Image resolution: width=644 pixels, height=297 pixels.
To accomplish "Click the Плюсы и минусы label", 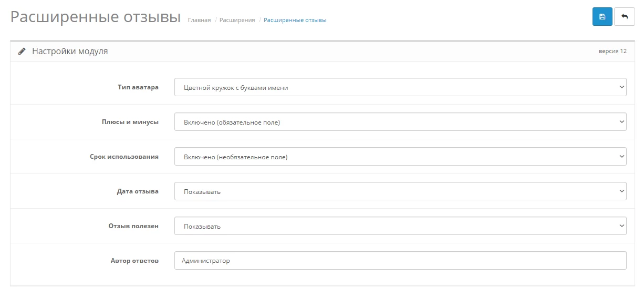I will pos(130,122).
